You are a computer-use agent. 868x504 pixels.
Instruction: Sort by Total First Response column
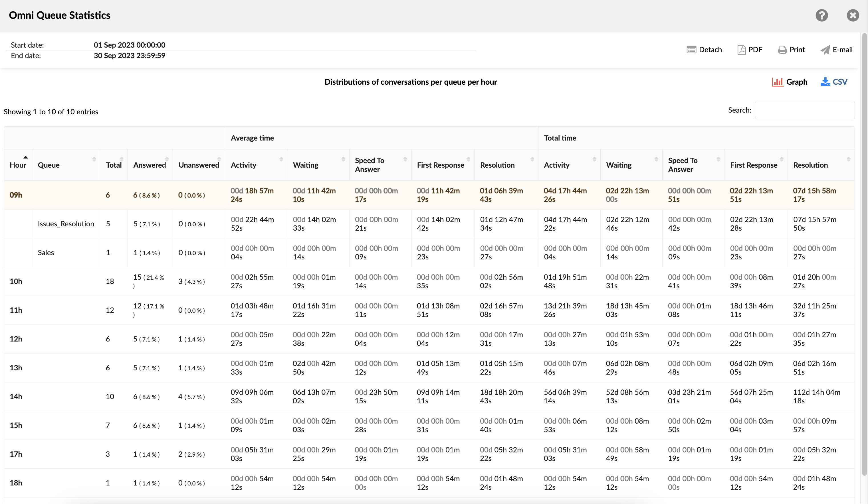pyautogui.click(x=756, y=165)
